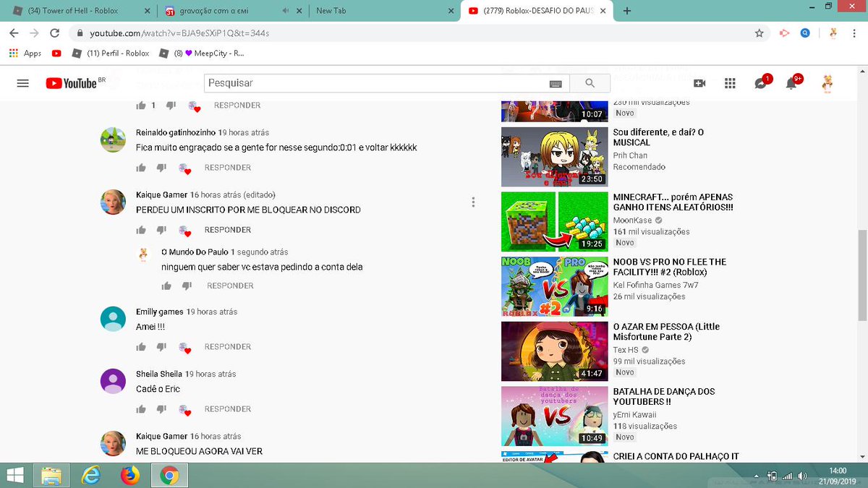Viewport: 868px width, 488px height.
Task: Open the YouTube bookmark icon in the bookmarks bar
Action: (56, 53)
